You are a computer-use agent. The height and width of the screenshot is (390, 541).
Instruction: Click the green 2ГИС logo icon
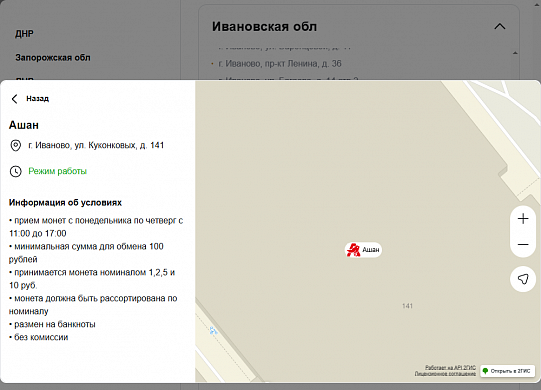pyautogui.click(x=485, y=371)
